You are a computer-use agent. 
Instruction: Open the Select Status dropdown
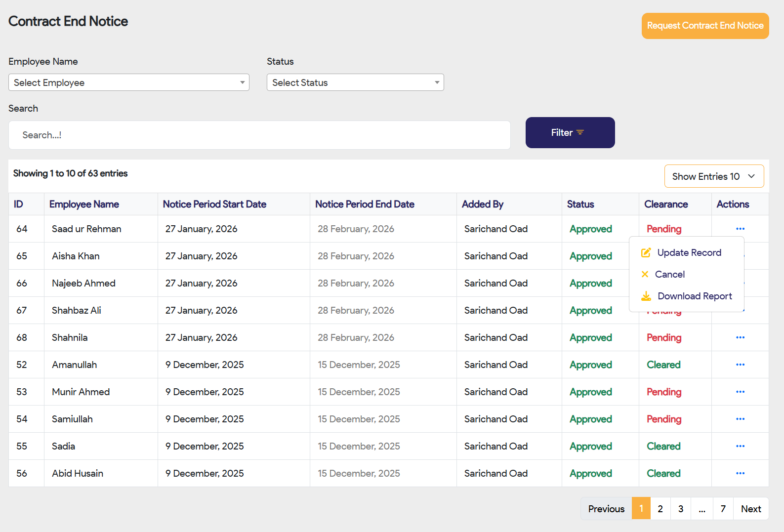(355, 82)
